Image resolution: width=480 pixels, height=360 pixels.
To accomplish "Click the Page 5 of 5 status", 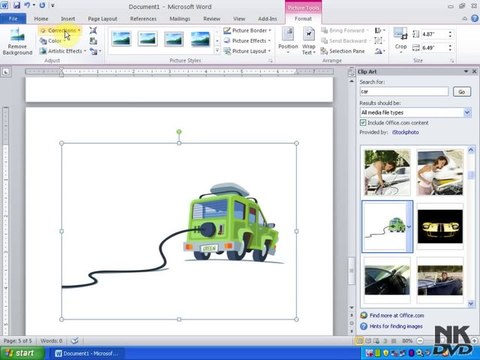I will point(17,341).
